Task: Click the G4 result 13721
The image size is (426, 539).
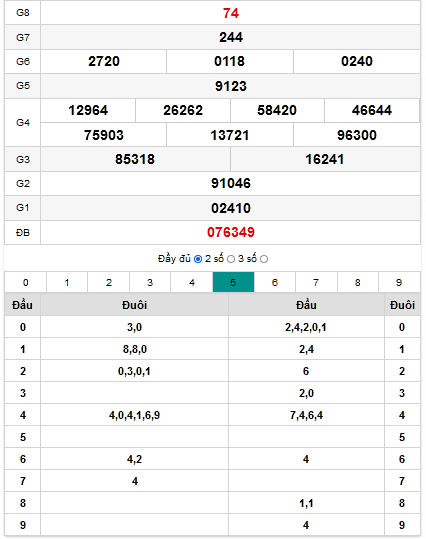Action: (x=229, y=135)
